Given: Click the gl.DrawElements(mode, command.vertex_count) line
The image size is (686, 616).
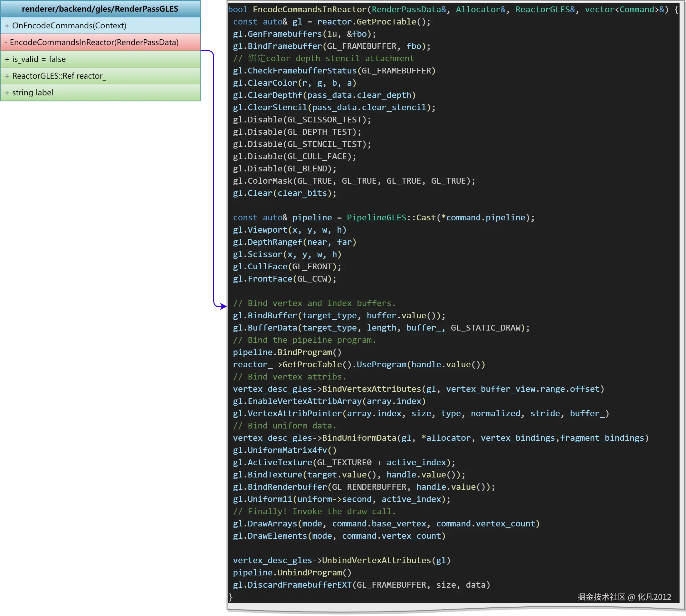Looking at the screenshot, I should click(339, 536).
